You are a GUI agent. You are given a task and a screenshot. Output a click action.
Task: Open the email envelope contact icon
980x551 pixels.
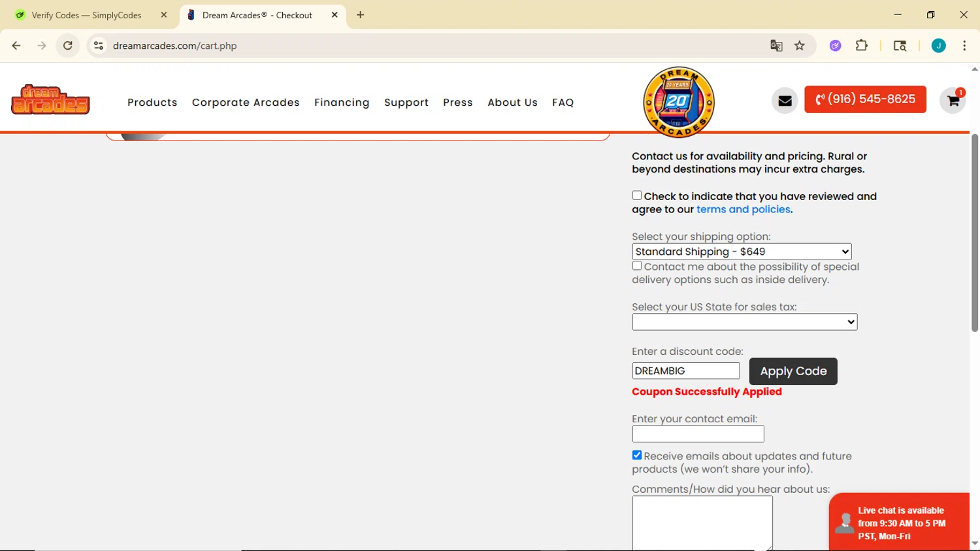(x=785, y=101)
